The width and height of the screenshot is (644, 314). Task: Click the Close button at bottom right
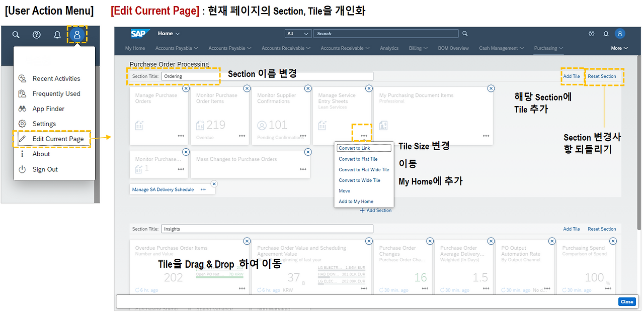627,301
